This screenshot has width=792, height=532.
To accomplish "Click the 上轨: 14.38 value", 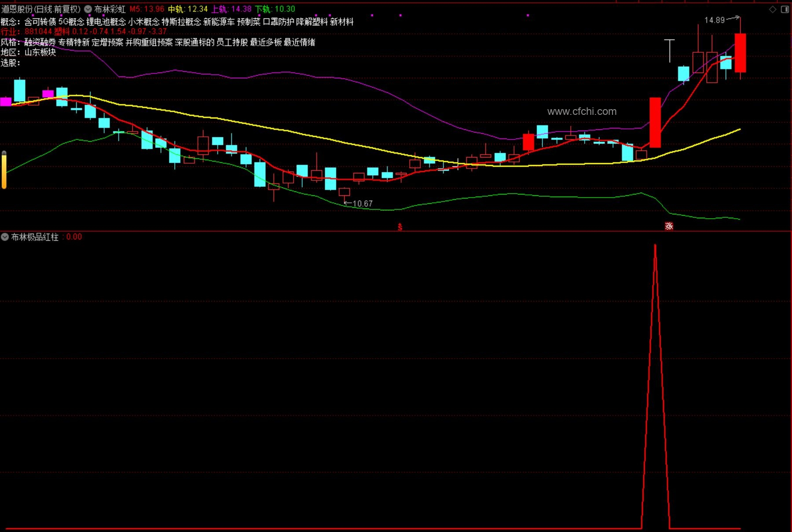I will click(x=231, y=9).
